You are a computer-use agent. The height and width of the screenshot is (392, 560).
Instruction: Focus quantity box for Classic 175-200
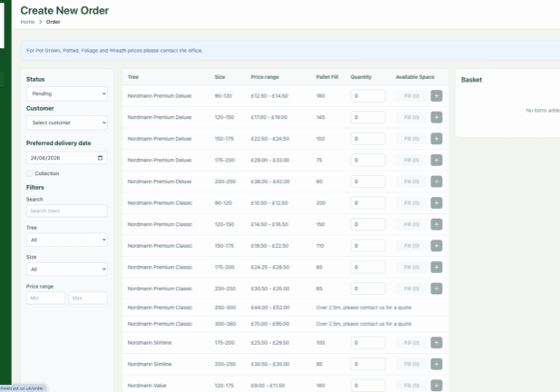tap(368, 267)
